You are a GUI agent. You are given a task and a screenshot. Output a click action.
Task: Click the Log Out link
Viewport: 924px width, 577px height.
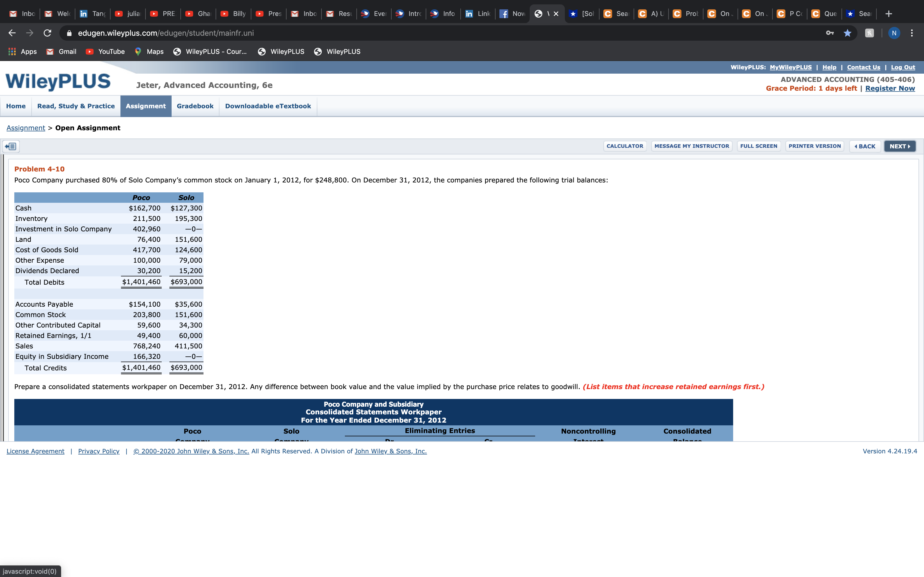903,67
